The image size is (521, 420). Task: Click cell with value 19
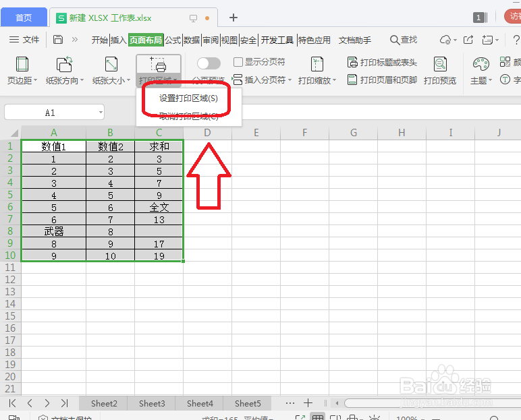coord(159,256)
